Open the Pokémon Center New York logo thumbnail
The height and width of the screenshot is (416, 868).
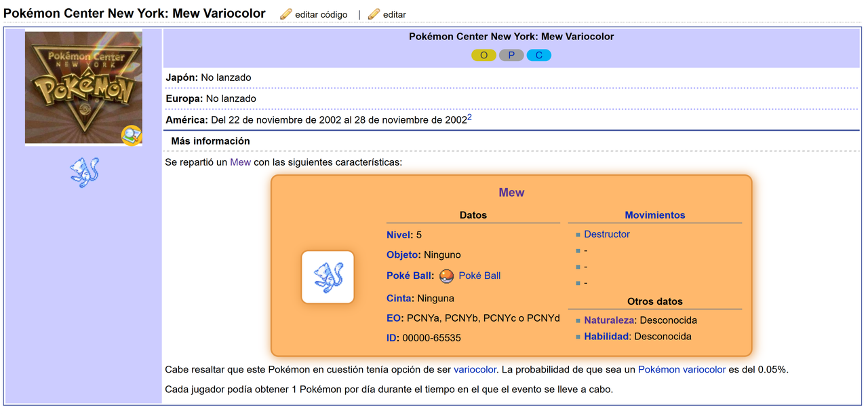pos(83,88)
